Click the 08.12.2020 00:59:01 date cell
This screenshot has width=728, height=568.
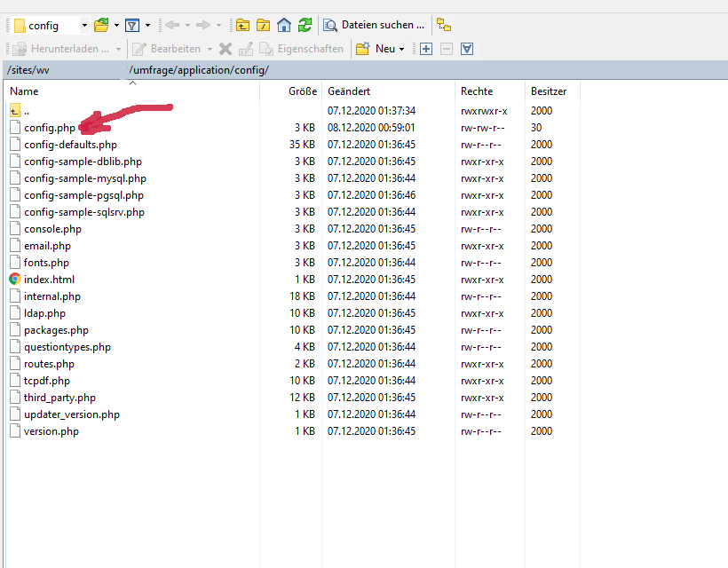371,128
